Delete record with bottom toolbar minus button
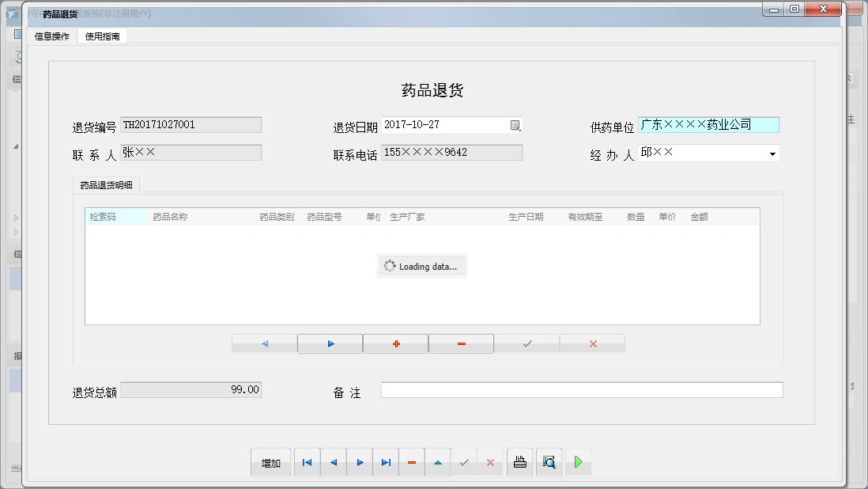 [x=412, y=463]
